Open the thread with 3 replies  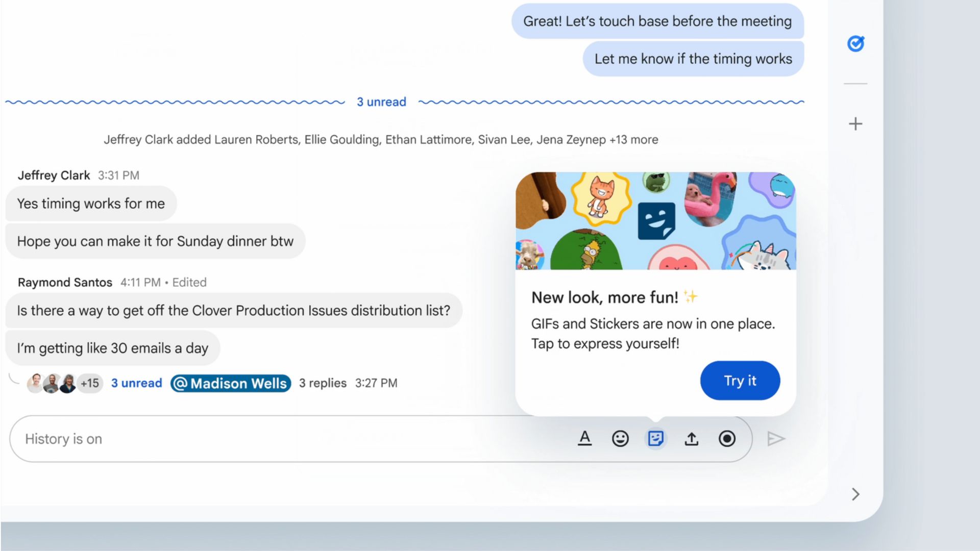coord(322,383)
